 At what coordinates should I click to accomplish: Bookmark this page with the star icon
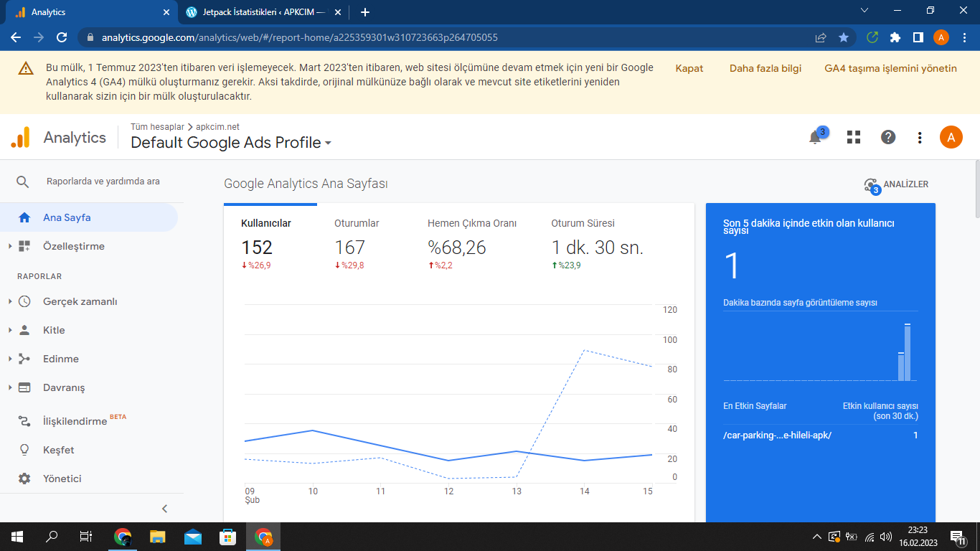coord(844,37)
